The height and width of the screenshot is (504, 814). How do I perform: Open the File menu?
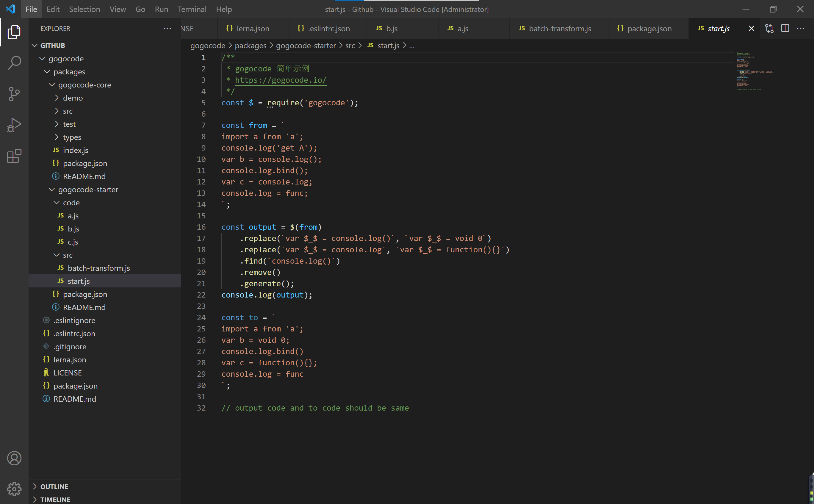[31, 9]
